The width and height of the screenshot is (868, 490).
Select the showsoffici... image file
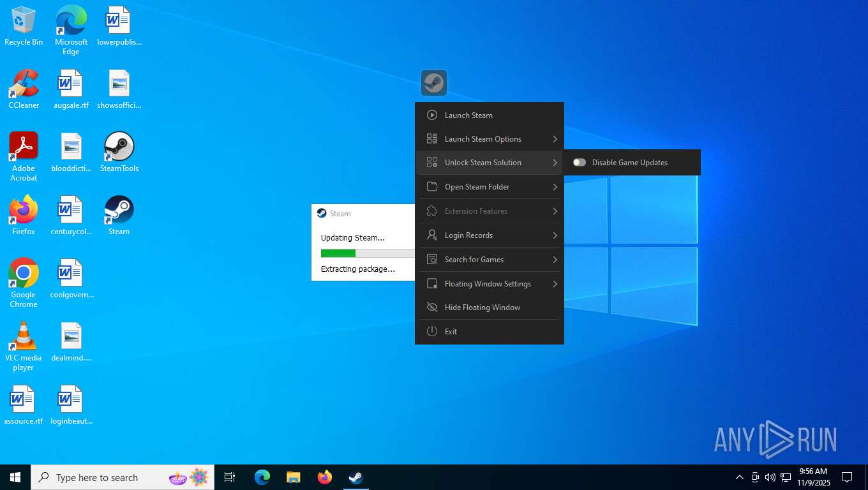point(119,89)
